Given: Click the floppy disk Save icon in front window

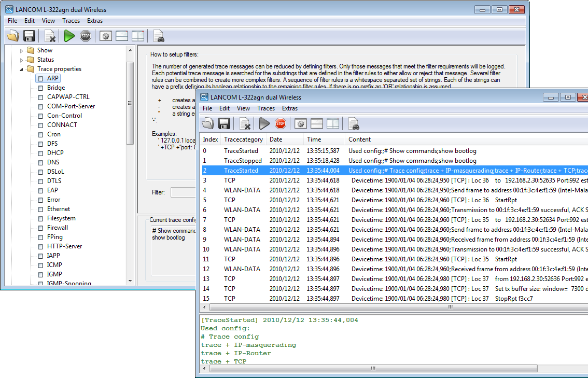Looking at the screenshot, I should (224, 123).
